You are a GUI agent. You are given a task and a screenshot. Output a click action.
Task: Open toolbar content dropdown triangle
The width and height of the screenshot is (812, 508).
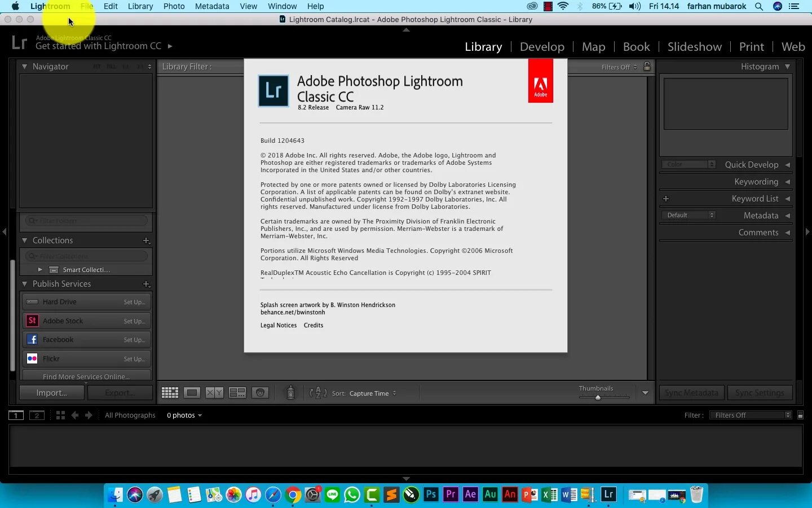[645, 393]
